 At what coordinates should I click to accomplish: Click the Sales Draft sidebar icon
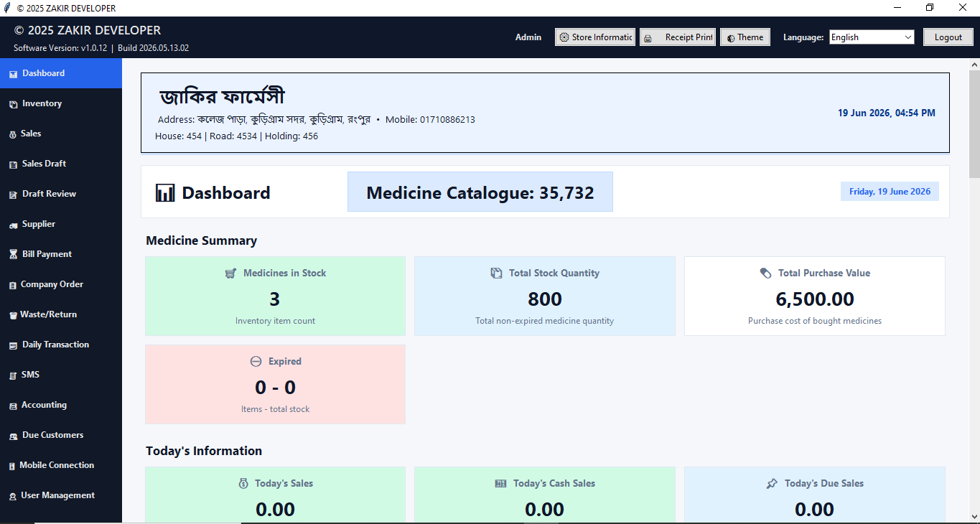13,164
